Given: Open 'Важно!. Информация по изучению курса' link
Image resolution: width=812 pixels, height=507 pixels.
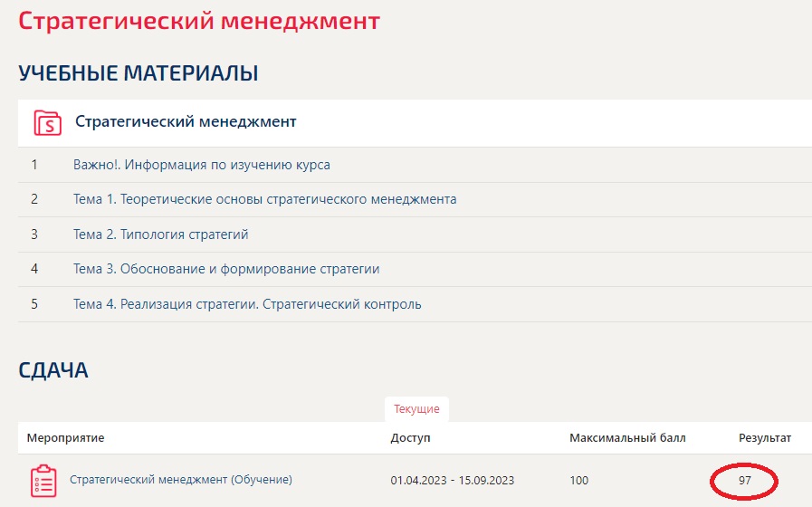Looking at the screenshot, I should [x=201, y=165].
